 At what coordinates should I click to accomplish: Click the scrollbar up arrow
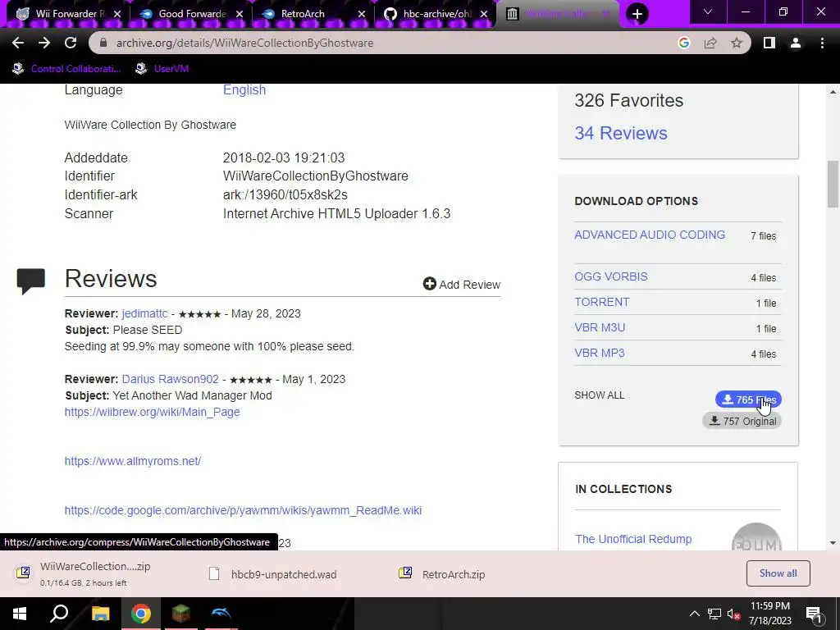833,92
